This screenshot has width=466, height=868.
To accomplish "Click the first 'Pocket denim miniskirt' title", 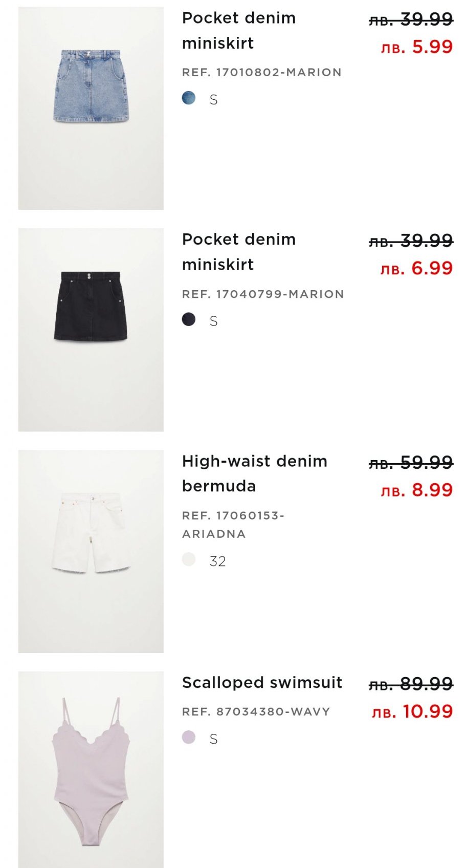I will pyautogui.click(x=238, y=31).
